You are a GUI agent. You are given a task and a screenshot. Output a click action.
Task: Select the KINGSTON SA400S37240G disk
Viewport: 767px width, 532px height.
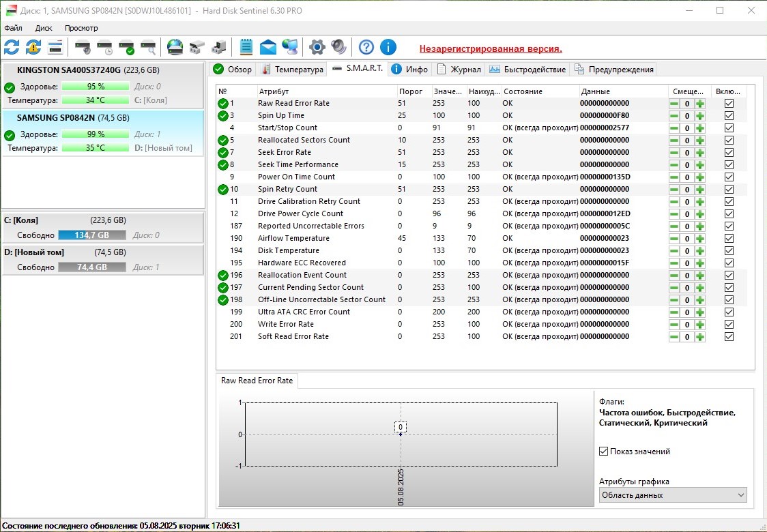point(68,70)
